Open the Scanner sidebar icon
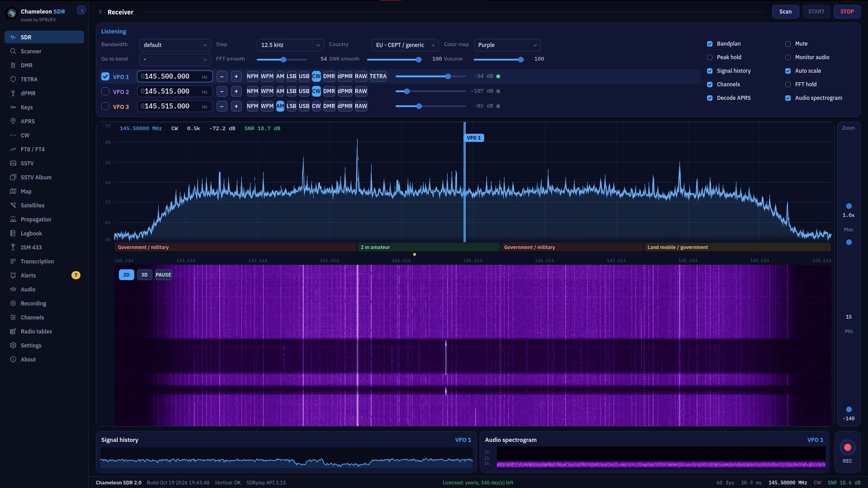Image resolution: width=868 pixels, height=488 pixels. coord(13,51)
